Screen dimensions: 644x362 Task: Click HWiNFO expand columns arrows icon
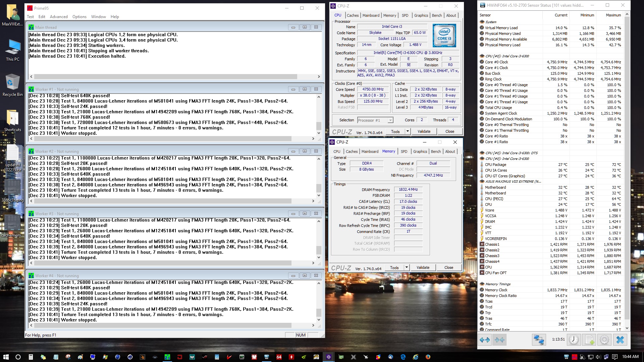tap(485, 340)
